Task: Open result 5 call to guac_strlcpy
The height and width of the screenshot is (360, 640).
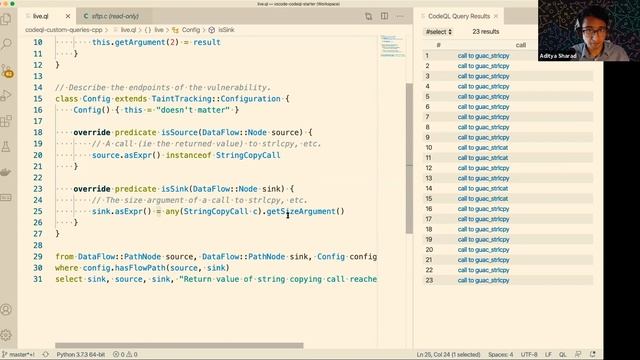Action: 483,96
